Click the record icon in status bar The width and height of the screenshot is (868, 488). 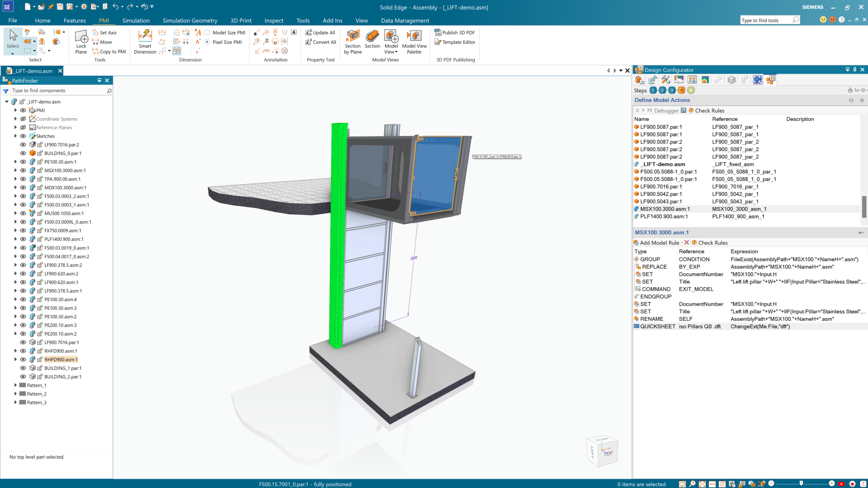click(852, 484)
